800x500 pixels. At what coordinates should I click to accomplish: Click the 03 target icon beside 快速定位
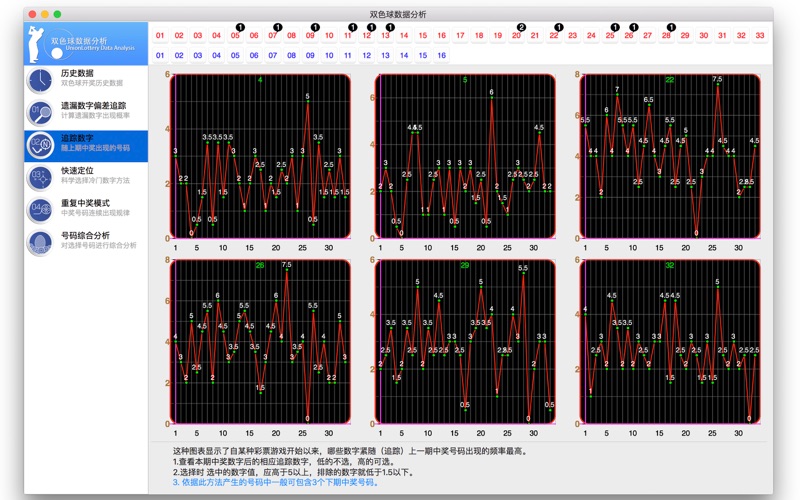point(40,178)
